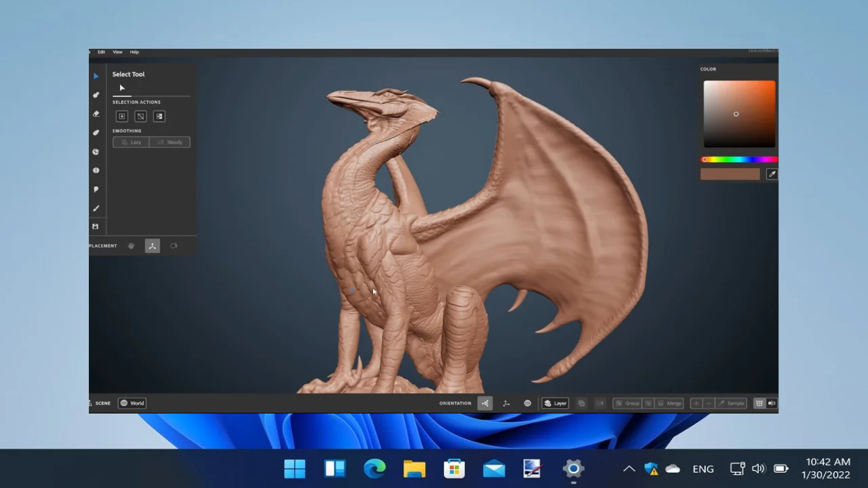Enable Lazy smoothing

pos(131,142)
